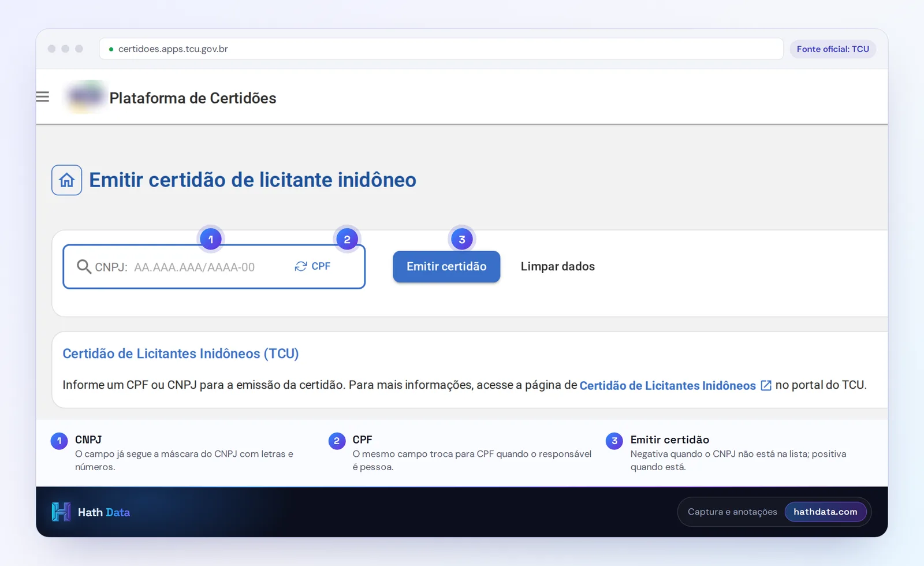Screen dimensions: 924x566
Task: Click the Certidão de Licitantes Inidôneos (TCU) heading
Action: tap(181, 353)
